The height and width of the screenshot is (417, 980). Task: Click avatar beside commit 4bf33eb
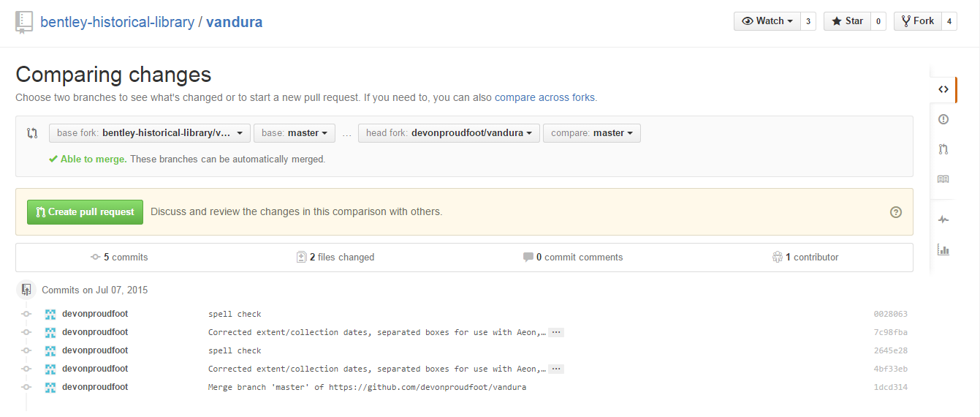(50, 369)
